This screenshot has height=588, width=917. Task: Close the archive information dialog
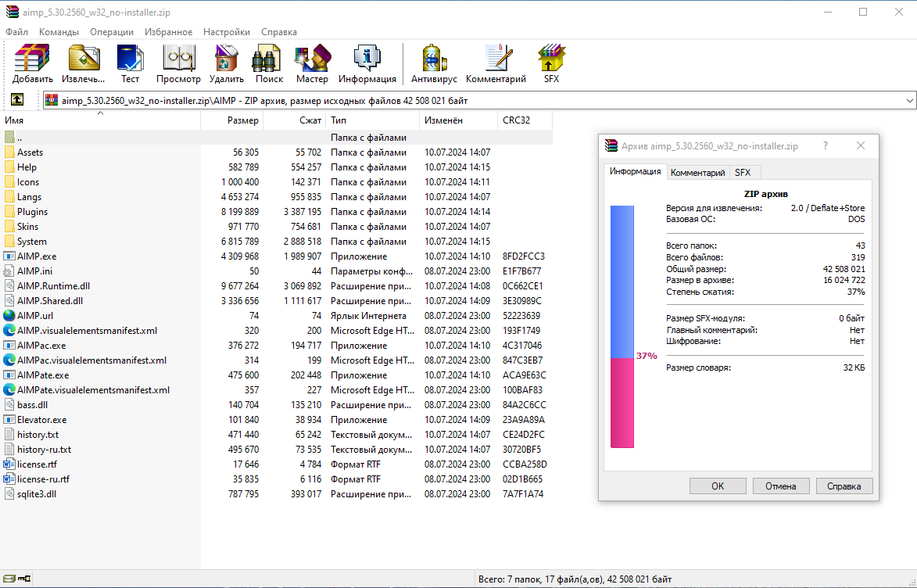[860, 145]
